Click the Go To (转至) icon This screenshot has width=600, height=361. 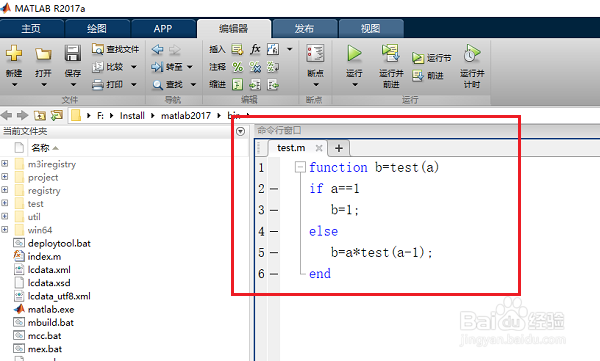click(157, 67)
